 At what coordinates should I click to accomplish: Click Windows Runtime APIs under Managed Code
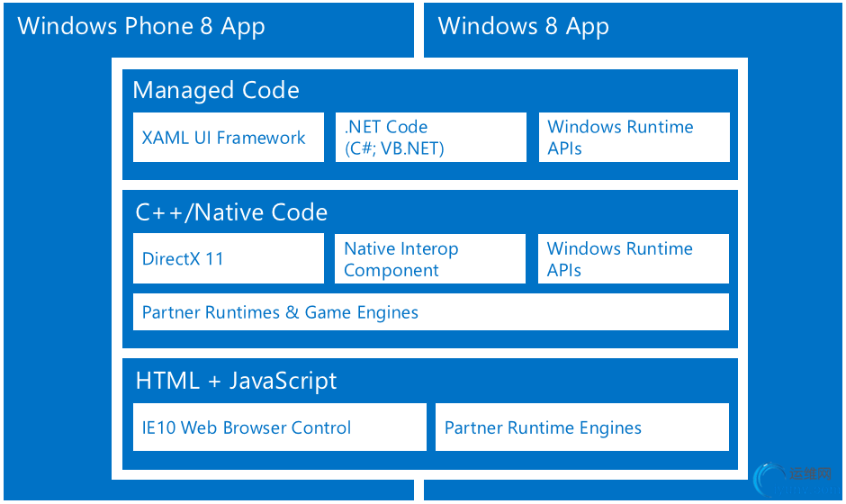(x=634, y=137)
